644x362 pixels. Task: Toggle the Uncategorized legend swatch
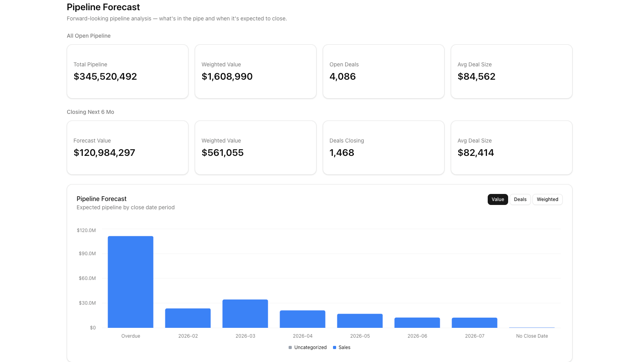click(290, 347)
